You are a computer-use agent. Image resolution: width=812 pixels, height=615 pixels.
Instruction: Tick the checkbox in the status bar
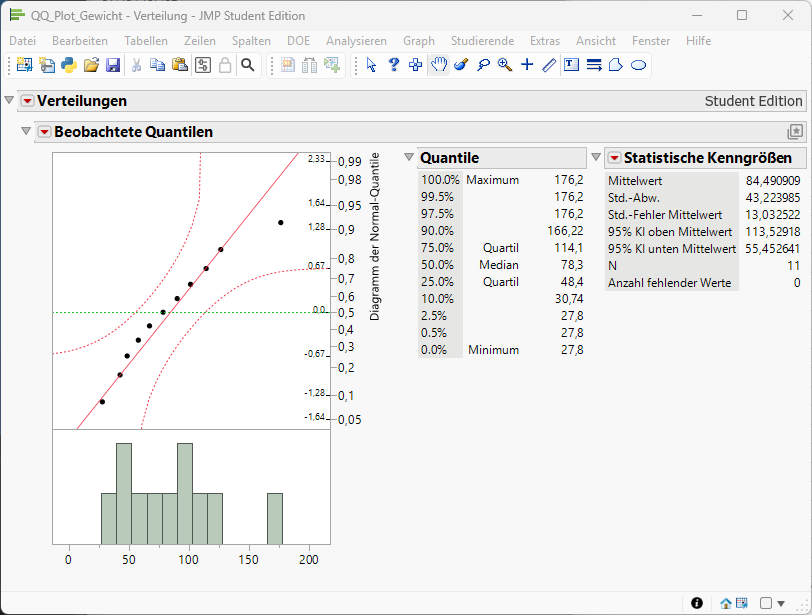tap(766, 603)
